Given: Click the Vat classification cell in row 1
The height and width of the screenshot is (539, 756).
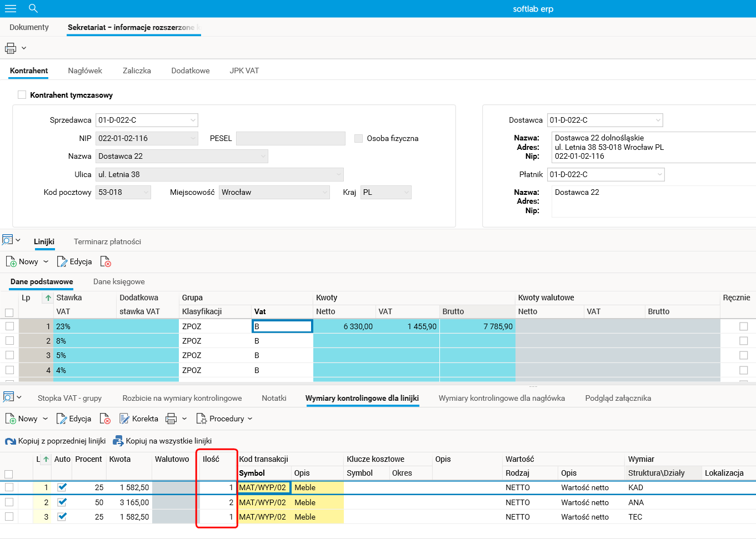Looking at the screenshot, I should (x=282, y=326).
